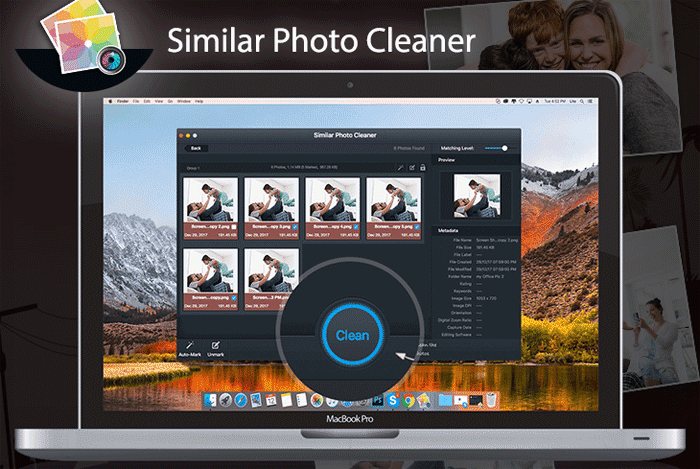The width and height of the screenshot is (700, 469).
Task: Uncheck the fourth photo's checkbox in top row
Action: point(417,227)
